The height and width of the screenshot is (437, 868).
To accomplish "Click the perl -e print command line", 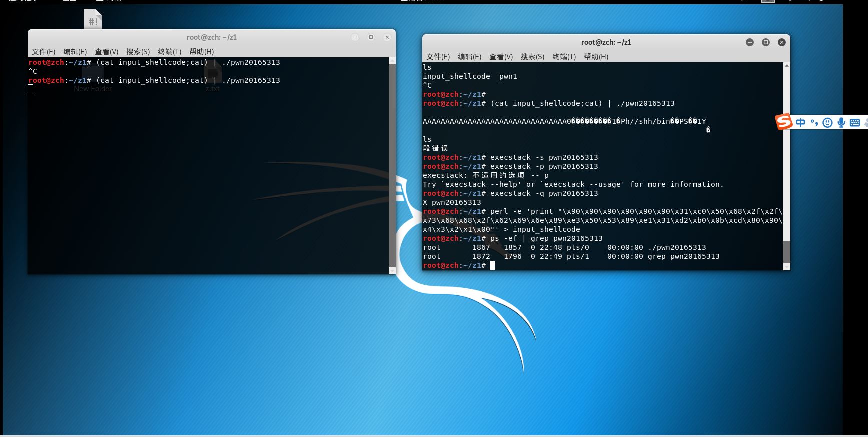I will coord(602,220).
